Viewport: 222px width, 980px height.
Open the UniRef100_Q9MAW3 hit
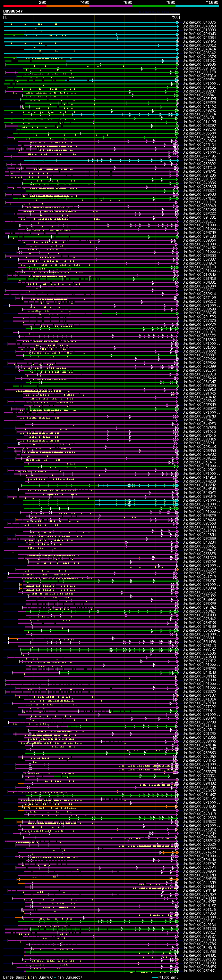coord(199,34)
